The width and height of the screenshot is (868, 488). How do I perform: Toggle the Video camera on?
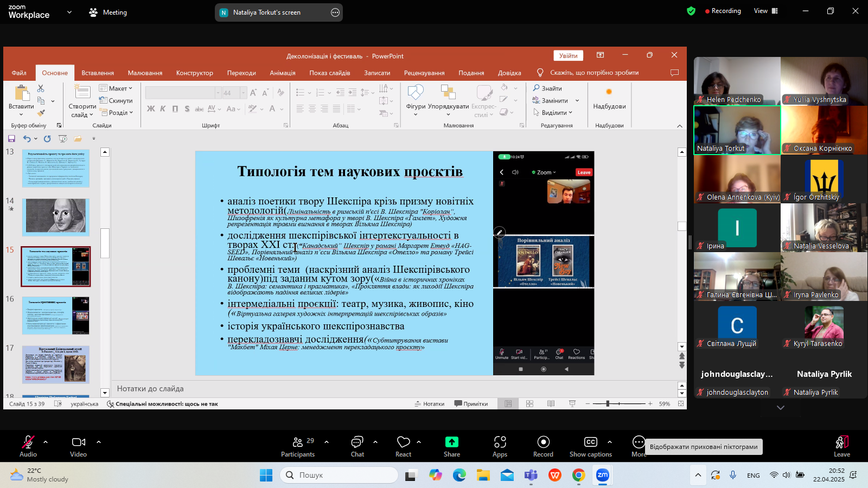click(x=78, y=442)
